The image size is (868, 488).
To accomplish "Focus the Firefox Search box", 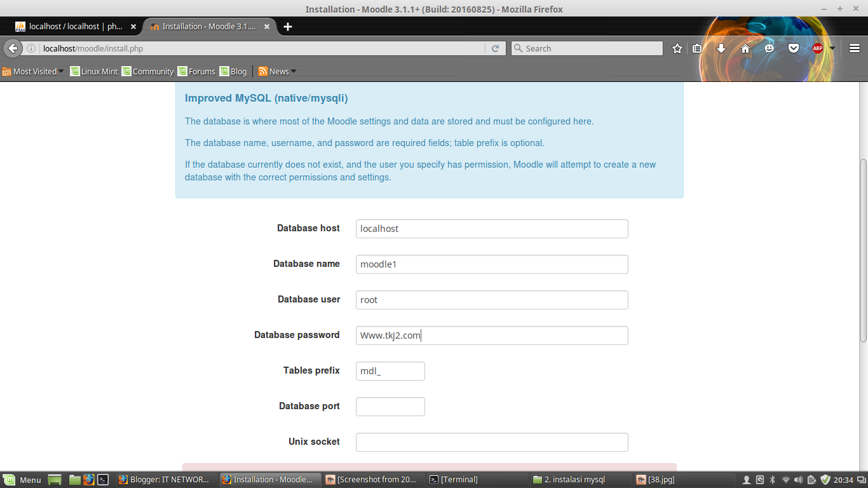I will click(587, 48).
